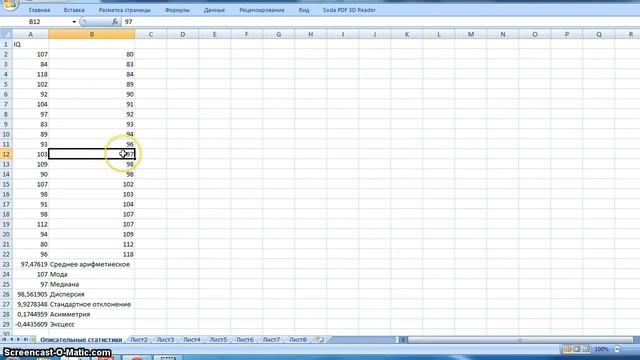Switch to sheet Лист6
Screen dimensions: 640x360
pos(245,340)
